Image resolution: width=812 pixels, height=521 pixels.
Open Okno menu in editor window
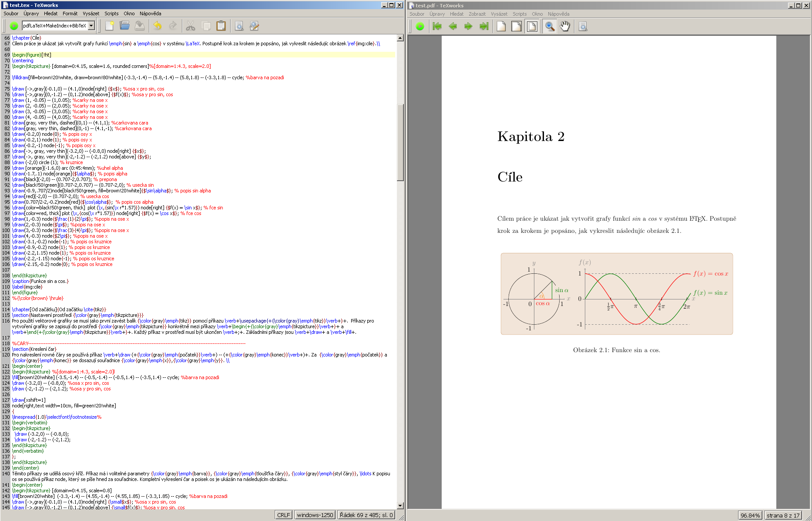(x=129, y=13)
